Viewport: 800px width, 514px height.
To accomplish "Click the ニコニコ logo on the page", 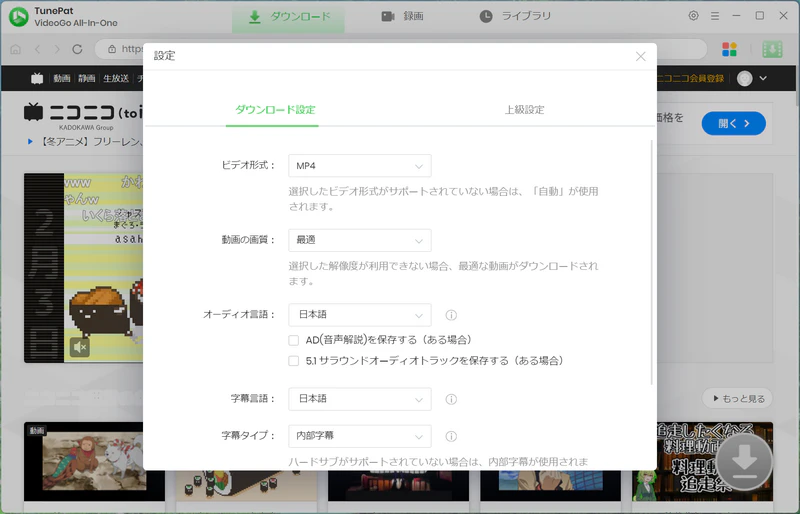I will click(82, 113).
